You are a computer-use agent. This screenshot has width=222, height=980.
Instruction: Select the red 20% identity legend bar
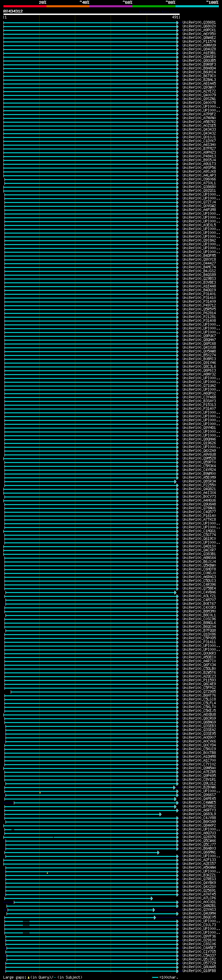(25, 6)
